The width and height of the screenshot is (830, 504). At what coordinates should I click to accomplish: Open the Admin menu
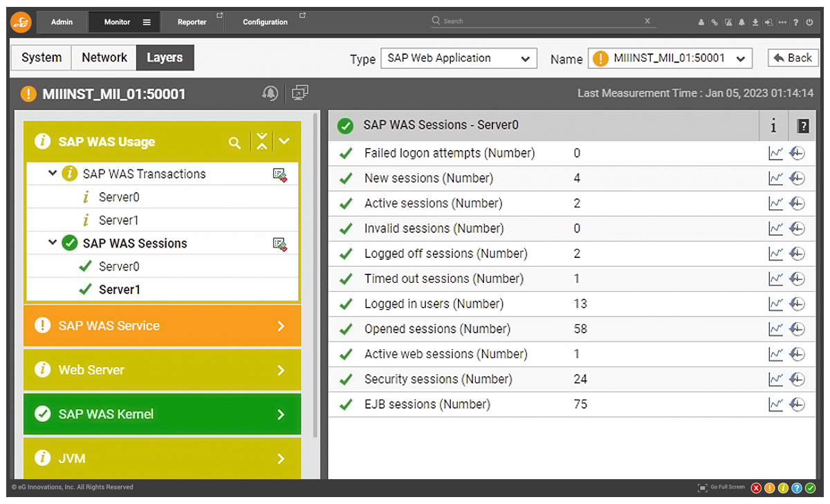point(62,22)
